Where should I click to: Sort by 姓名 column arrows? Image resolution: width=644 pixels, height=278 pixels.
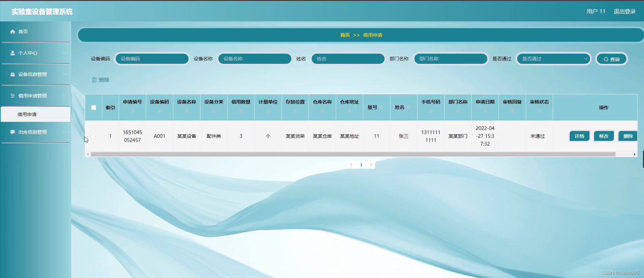409,108
